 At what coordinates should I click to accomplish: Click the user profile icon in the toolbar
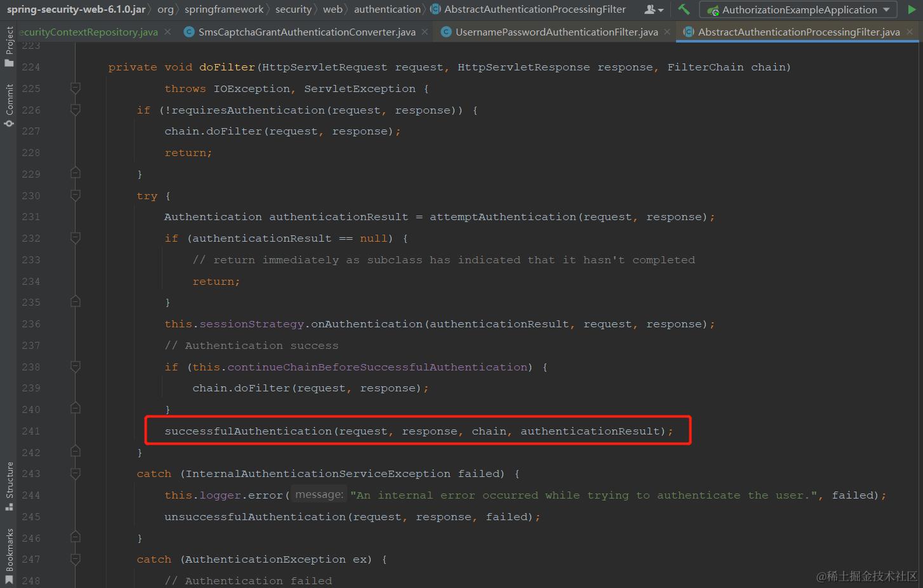[651, 9]
